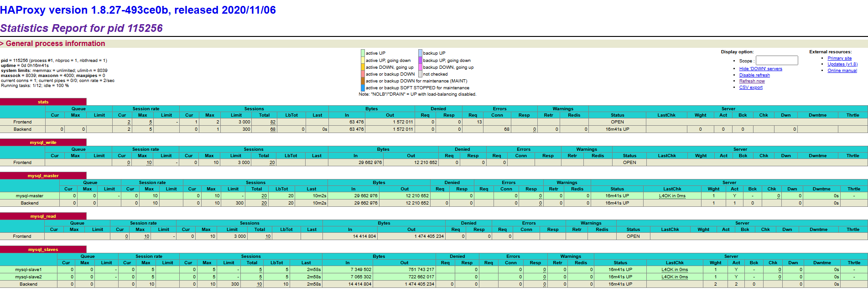Open the Updates (v1.8) link

842,64
